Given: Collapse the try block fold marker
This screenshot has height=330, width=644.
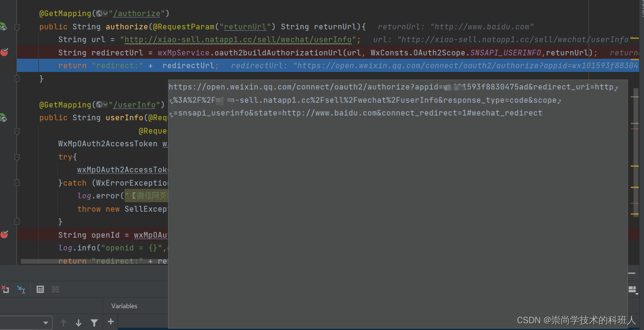Looking at the screenshot, I should (17, 157).
